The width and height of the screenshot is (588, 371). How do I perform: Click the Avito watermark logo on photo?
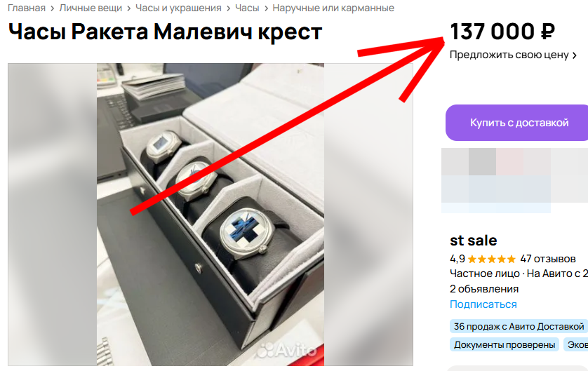pyautogui.click(x=286, y=351)
